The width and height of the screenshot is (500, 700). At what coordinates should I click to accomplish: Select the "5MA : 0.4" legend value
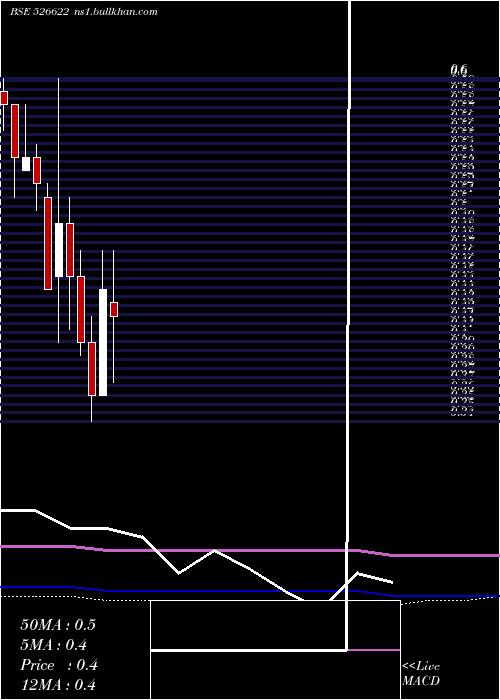(x=54, y=645)
